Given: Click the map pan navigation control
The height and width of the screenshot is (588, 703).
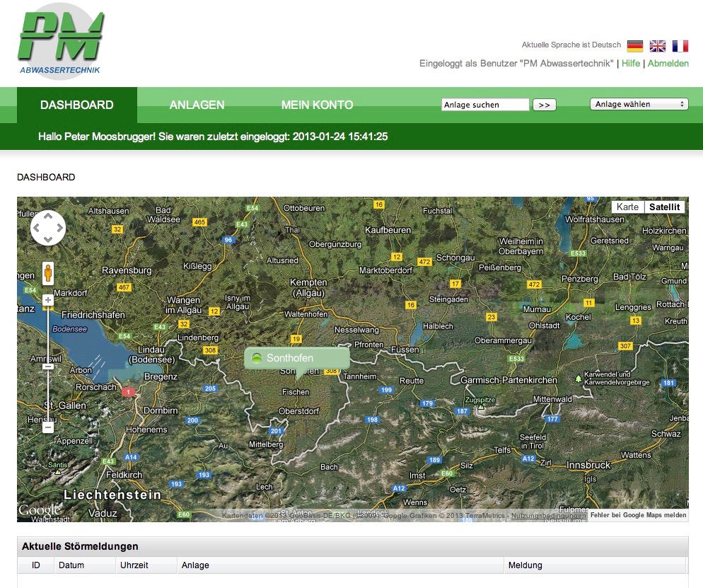Looking at the screenshot, I should click(48, 228).
